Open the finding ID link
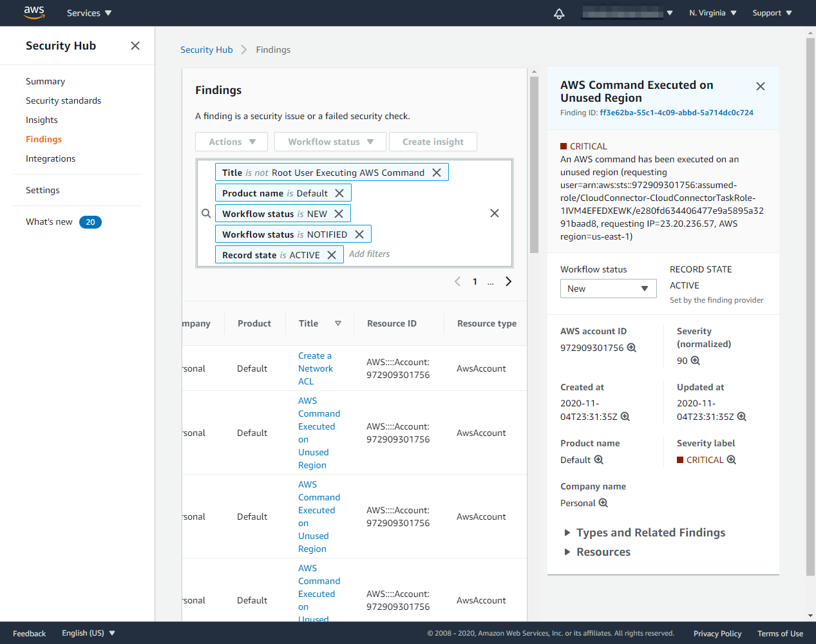The width and height of the screenshot is (816, 644). point(676,113)
